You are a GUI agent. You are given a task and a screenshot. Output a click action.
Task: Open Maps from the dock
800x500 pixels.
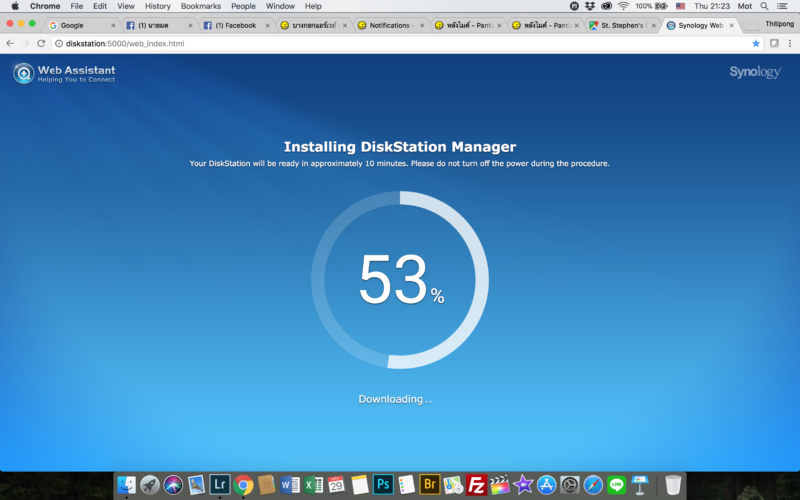point(453,485)
